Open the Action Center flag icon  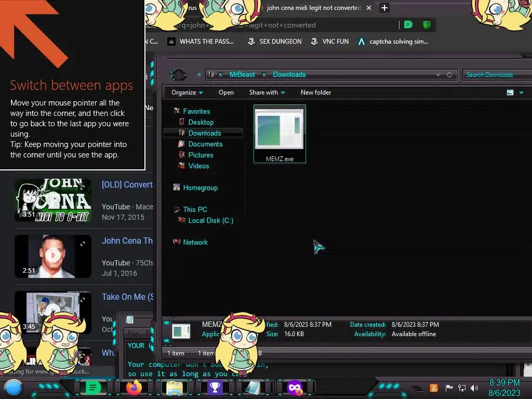pyautogui.click(x=449, y=388)
